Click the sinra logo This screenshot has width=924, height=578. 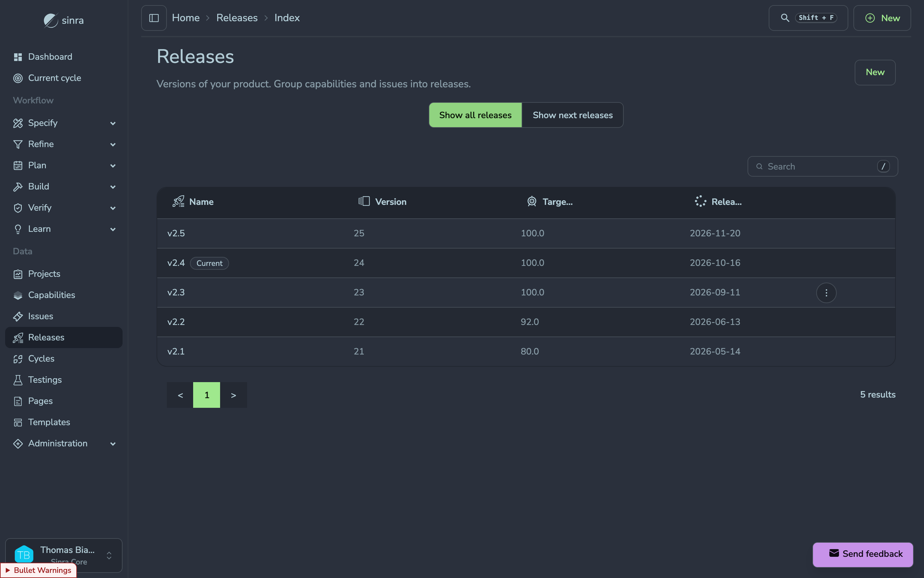click(64, 20)
